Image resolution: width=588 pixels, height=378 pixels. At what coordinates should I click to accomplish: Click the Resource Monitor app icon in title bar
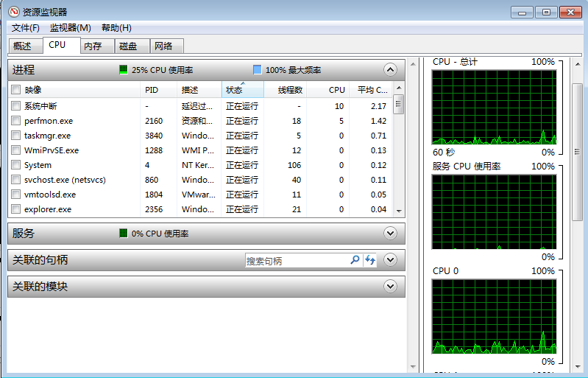click(x=14, y=12)
